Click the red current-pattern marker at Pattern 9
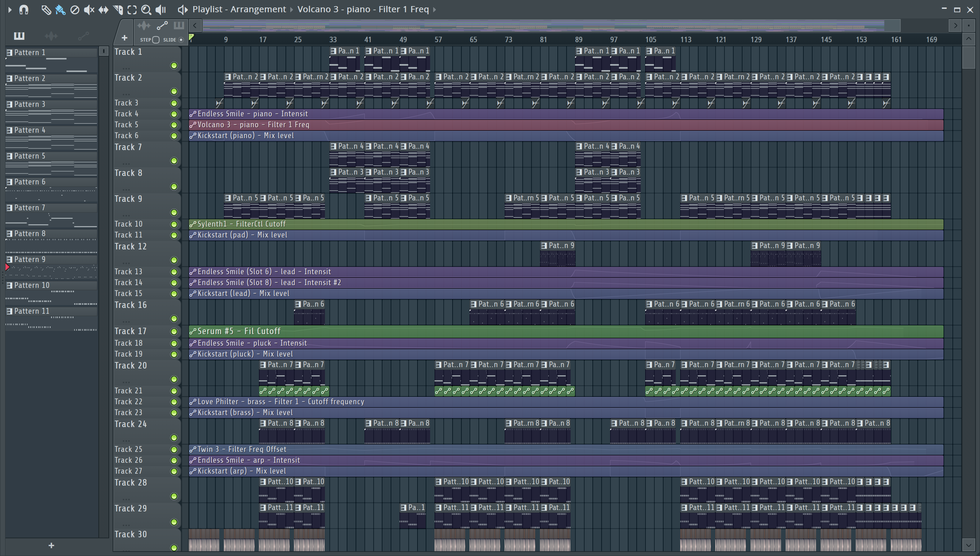980x556 pixels. [7, 267]
